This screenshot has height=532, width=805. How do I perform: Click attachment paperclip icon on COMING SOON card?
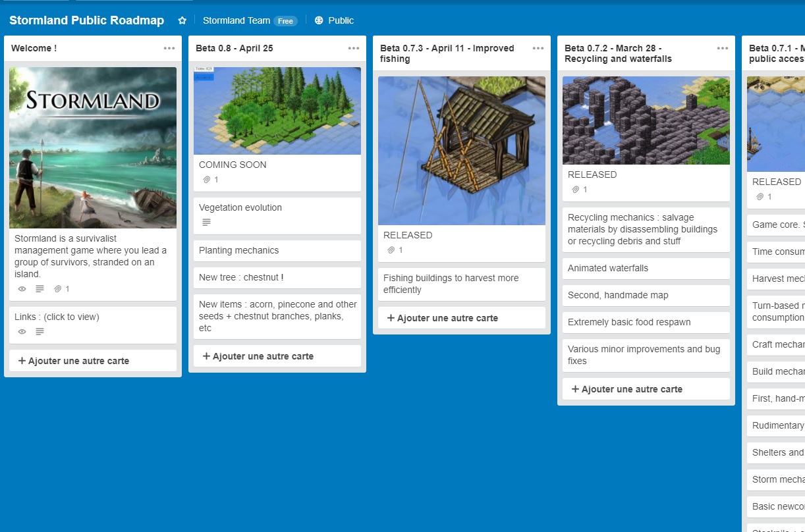click(206, 180)
